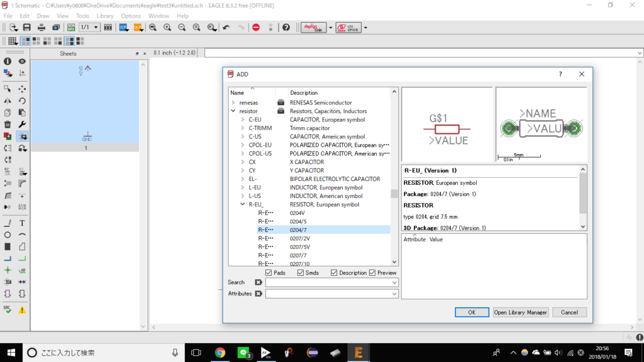Open the Help question mark icon

pyautogui.click(x=286, y=28)
